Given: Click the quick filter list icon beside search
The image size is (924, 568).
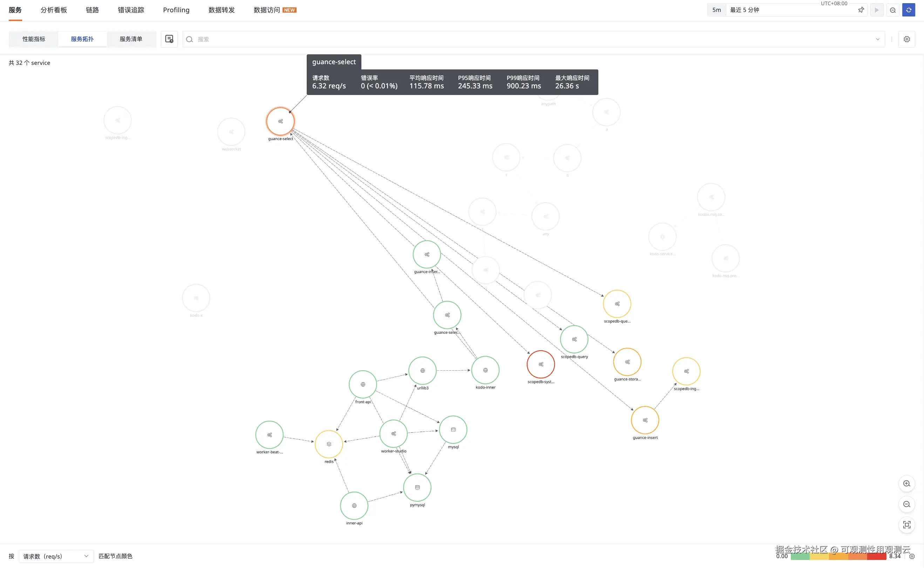Looking at the screenshot, I should [169, 39].
